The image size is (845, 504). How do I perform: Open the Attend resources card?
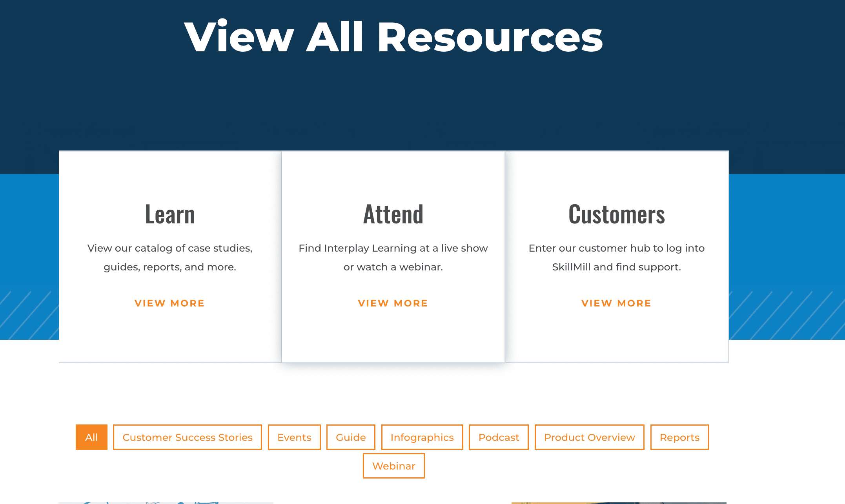point(393,255)
